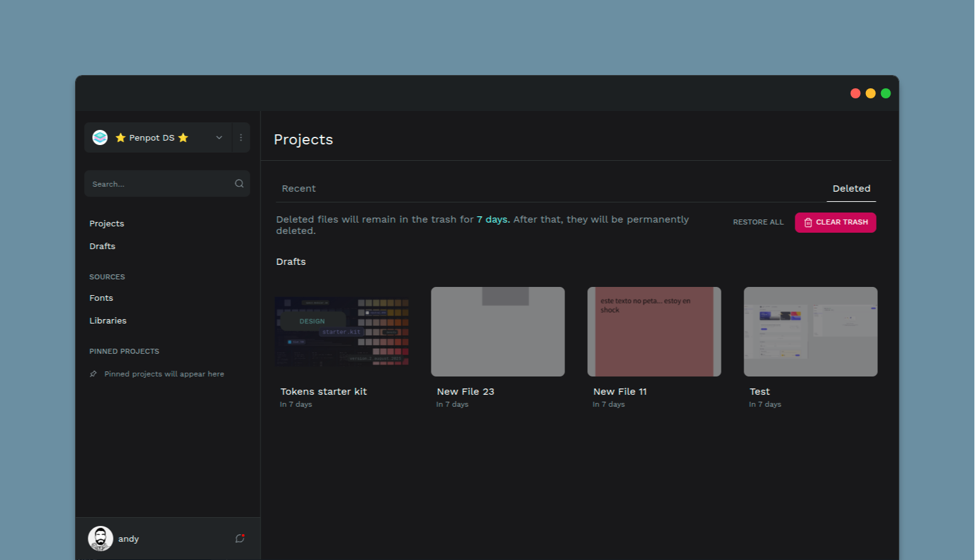Switch to the Recent tab
975x560 pixels.
(298, 189)
